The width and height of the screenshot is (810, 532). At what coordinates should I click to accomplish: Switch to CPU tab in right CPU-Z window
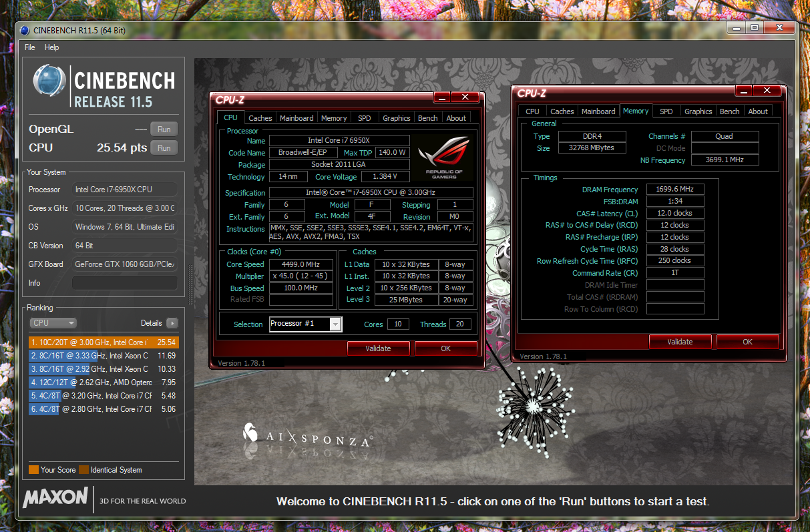(x=532, y=111)
